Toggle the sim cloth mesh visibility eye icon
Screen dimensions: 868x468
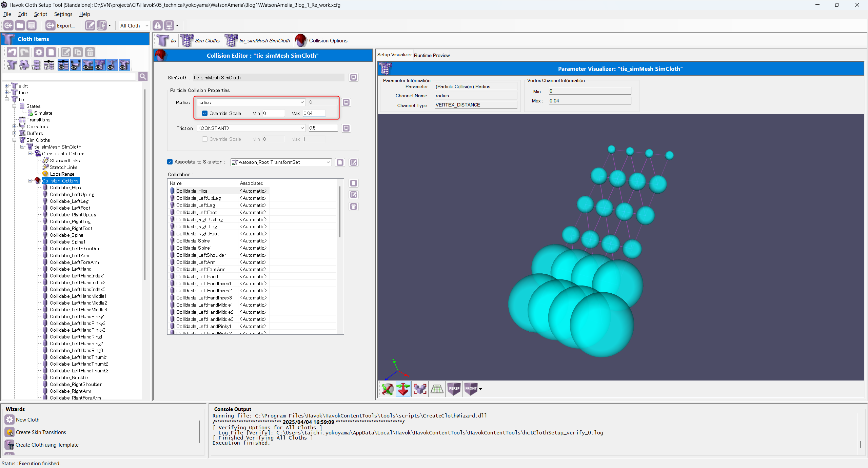pyautogui.click(x=100, y=65)
